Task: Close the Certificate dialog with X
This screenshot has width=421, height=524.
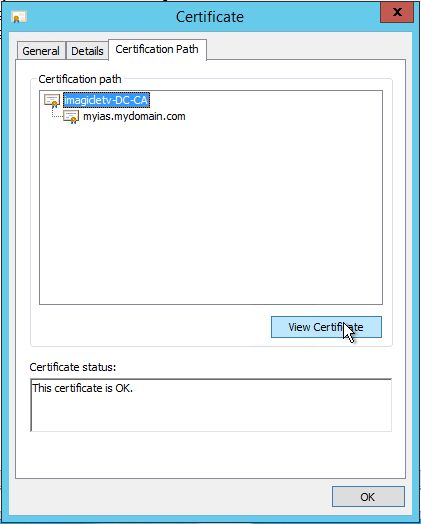Action: [397, 12]
